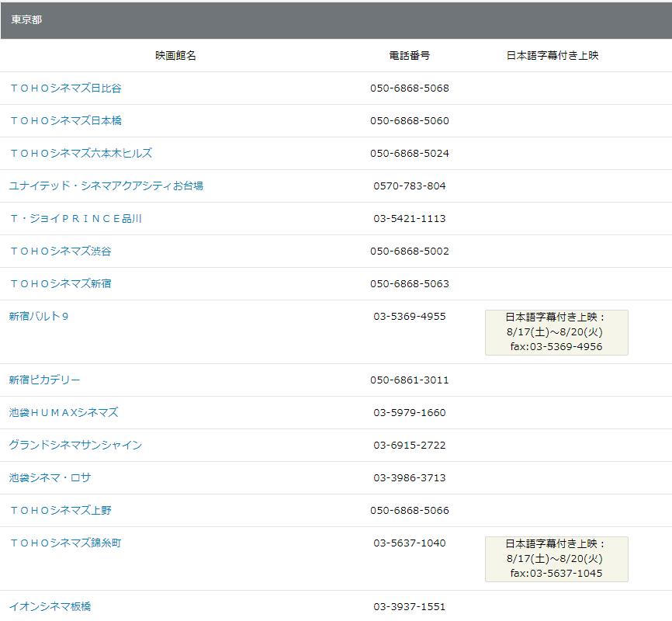This screenshot has width=672, height=621.
Task: Open the TOHOシネマズ渋谷 theater link
Action: [x=61, y=251]
